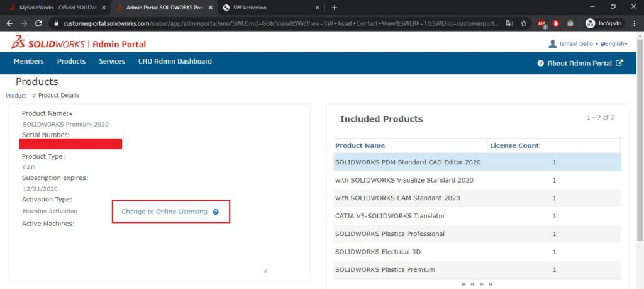Click the external link icon beside About Admin Portal
The width and height of the screenshot is (644, 289).
(619, 64)
